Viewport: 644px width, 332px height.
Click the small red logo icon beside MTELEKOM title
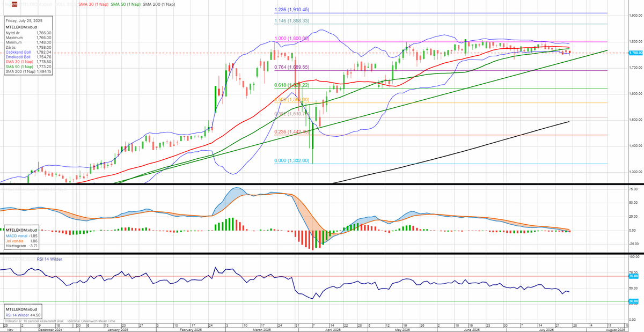(x=14, y=4)
